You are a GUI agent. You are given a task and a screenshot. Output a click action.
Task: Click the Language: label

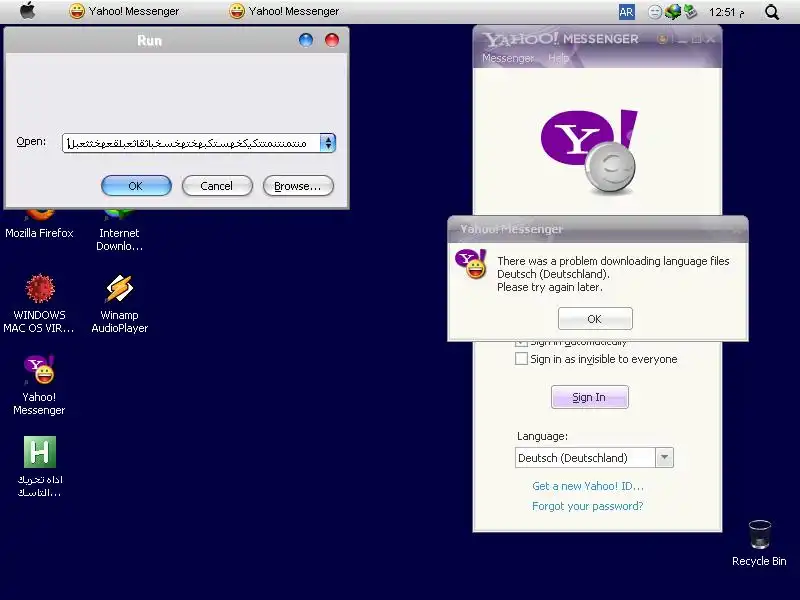click(542, 436)
